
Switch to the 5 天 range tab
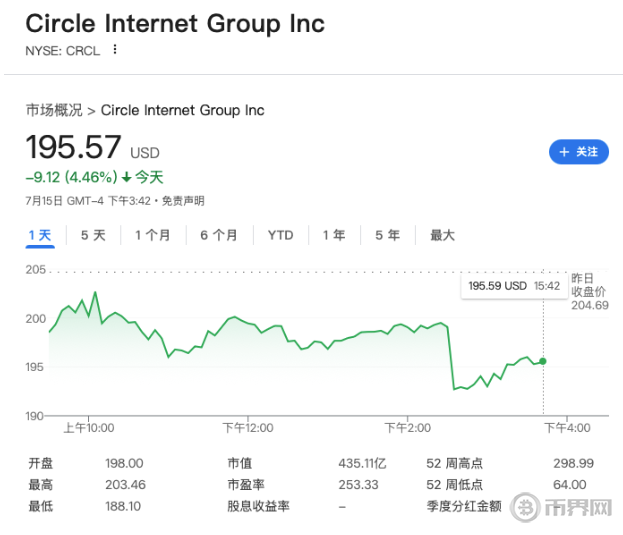click(93, 235)
